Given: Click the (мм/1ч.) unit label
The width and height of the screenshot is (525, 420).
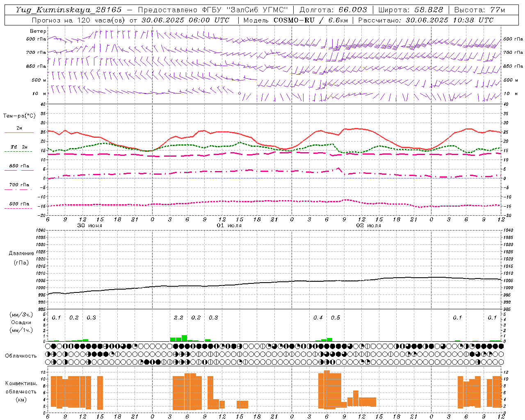Looking at the screenshot, I should 21,330.
